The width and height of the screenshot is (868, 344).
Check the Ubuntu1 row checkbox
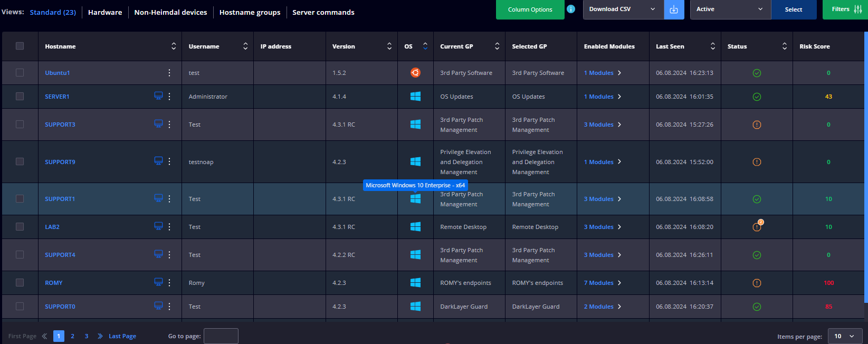(20, 73)
